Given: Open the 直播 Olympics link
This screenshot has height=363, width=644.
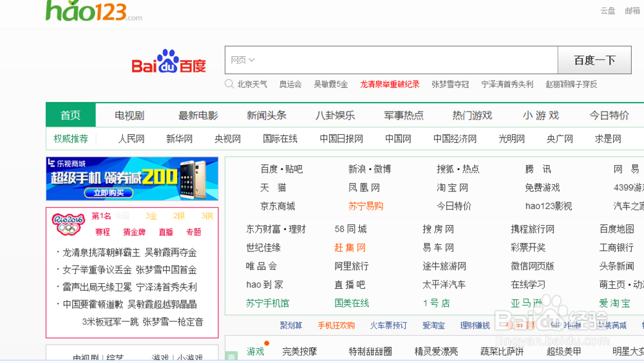Looking at the screenshot, I should 166,232.
